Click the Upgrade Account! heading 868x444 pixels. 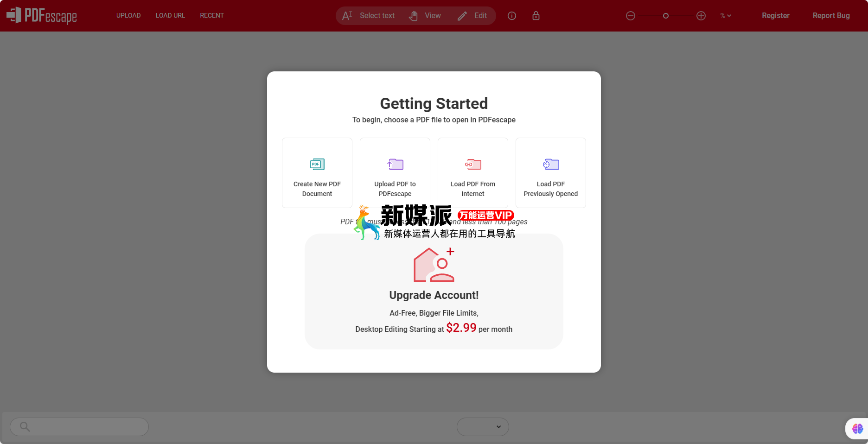(x=434, y=295)
